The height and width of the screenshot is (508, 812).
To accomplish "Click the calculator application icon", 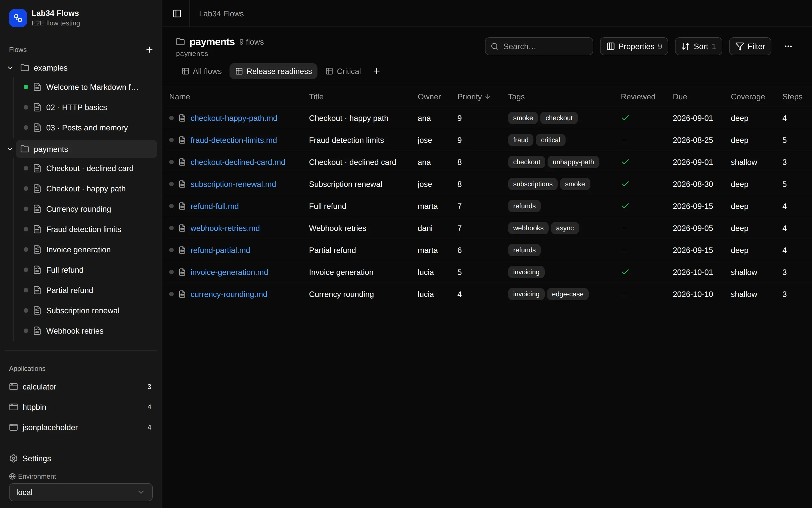I will (x=14, y=386).
